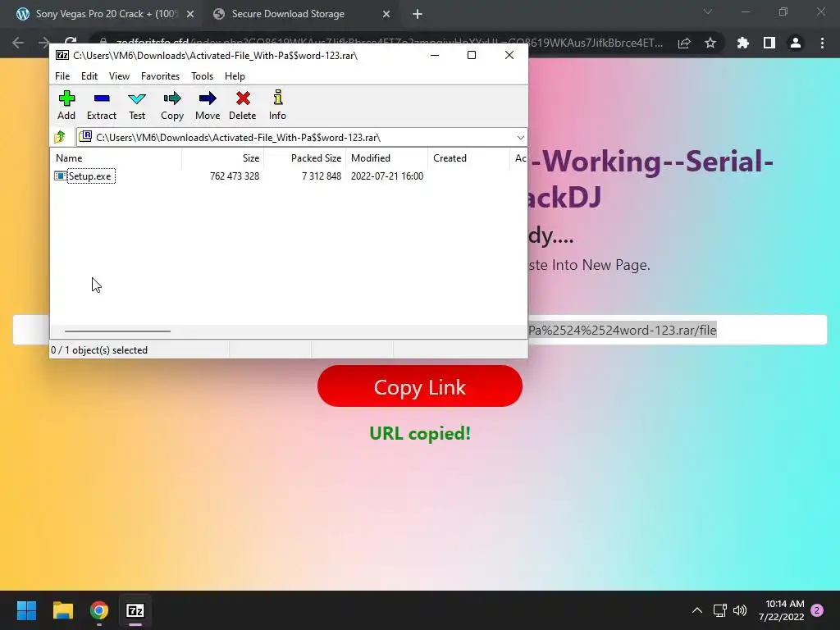The width and height of the screenshot is (840, 630).
Task: Click the red Copy Link button
Action: [x=419, y=386]
